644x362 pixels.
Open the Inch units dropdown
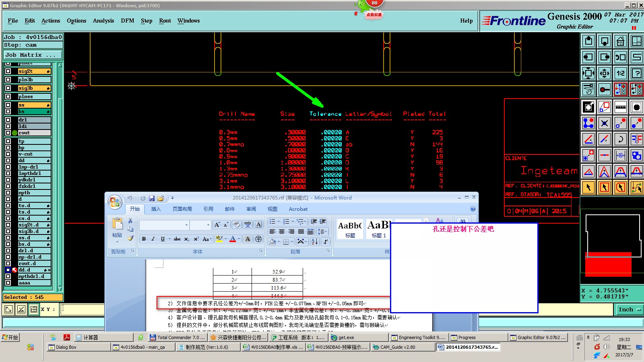coord(630,309)
